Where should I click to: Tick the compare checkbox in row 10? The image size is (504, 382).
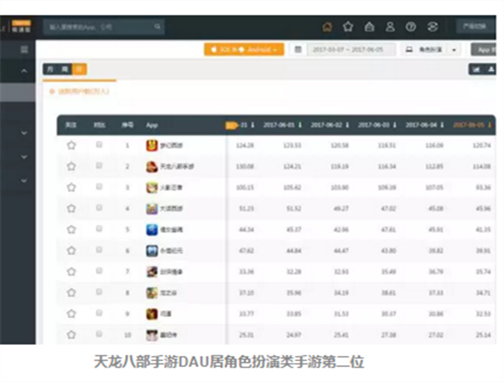(x=99, y=334)
